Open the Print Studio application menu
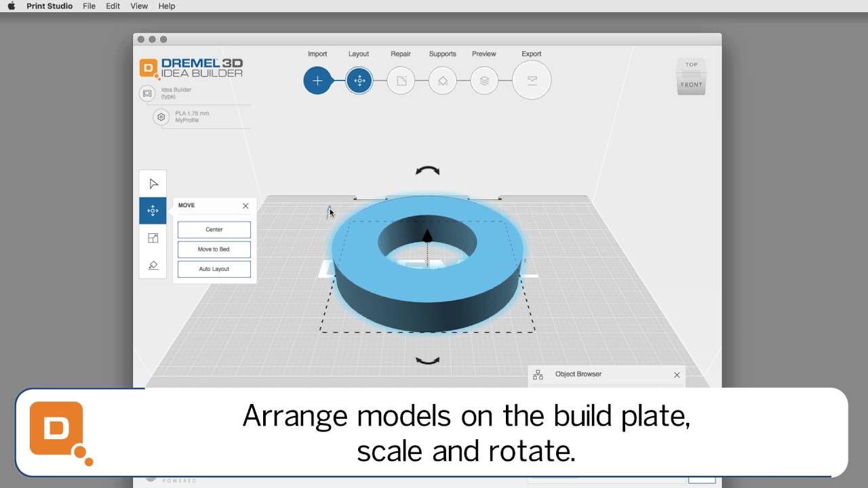868x488 pixels. pyautogui.click(x=50, y=6)
